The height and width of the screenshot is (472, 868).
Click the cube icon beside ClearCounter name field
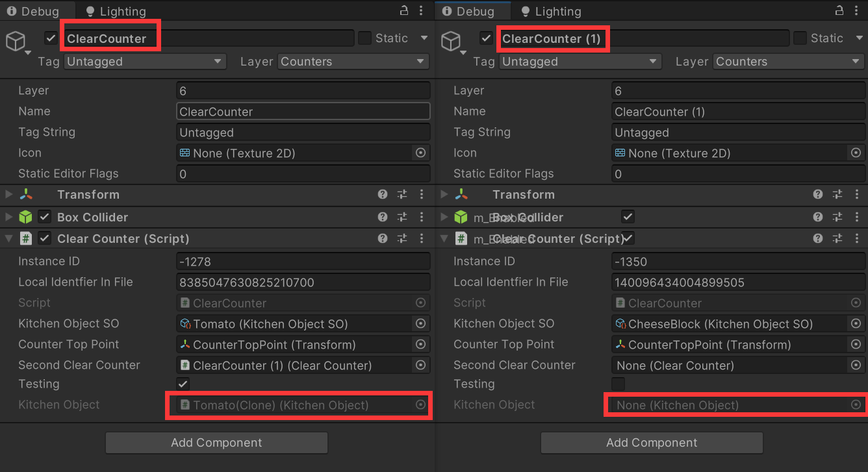tap(16, 40)
